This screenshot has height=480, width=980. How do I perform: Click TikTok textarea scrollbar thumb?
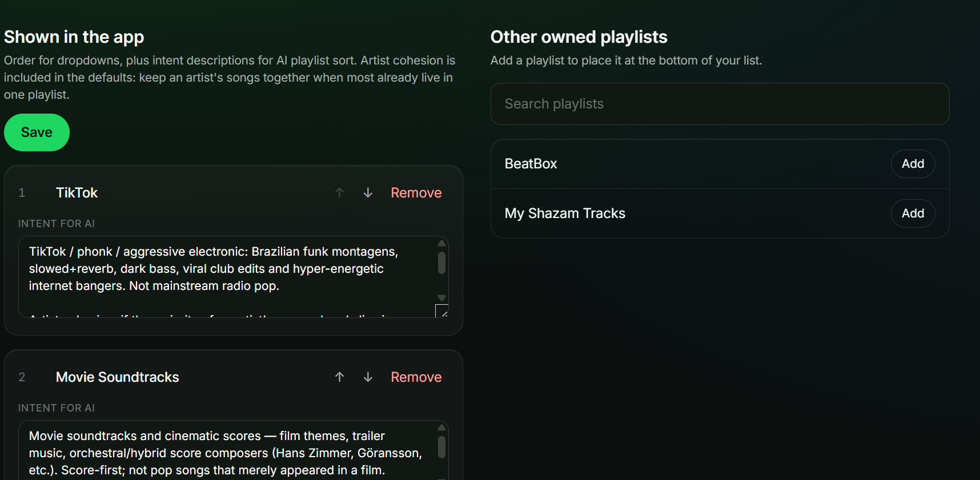click(x=441, y=263)
